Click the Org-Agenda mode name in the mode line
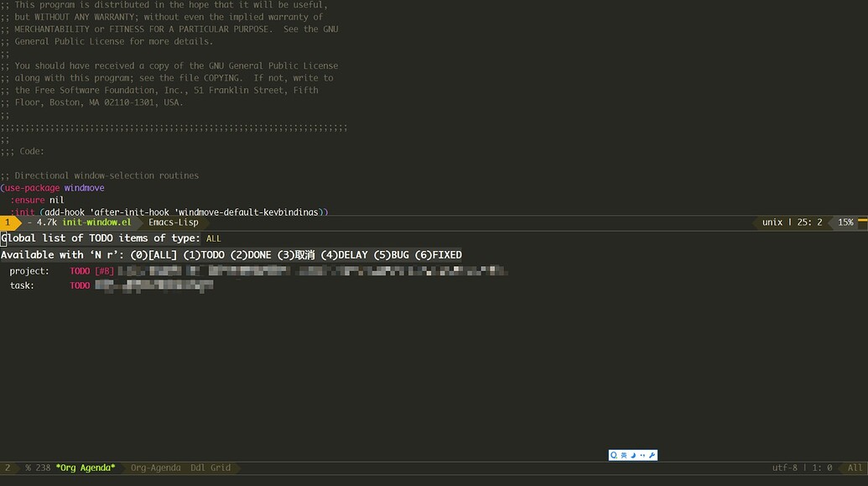The image size is (868, 486). point(154,468)
